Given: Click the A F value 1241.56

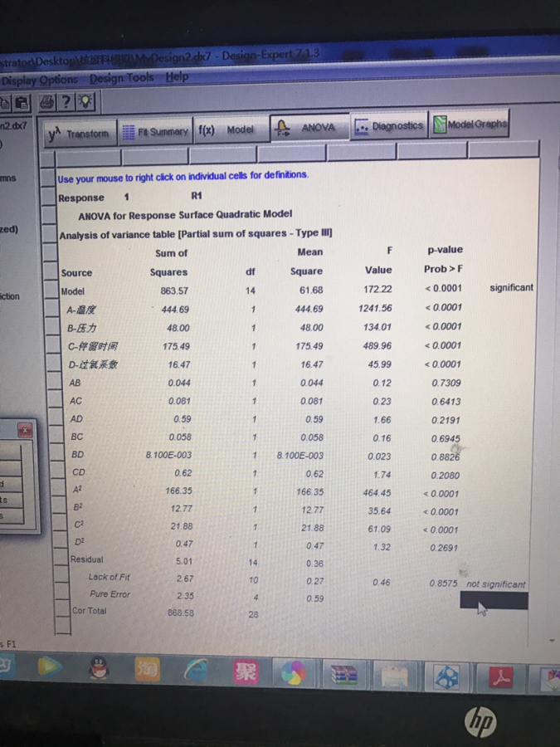Looking at the screenshot, I should 375,308.
